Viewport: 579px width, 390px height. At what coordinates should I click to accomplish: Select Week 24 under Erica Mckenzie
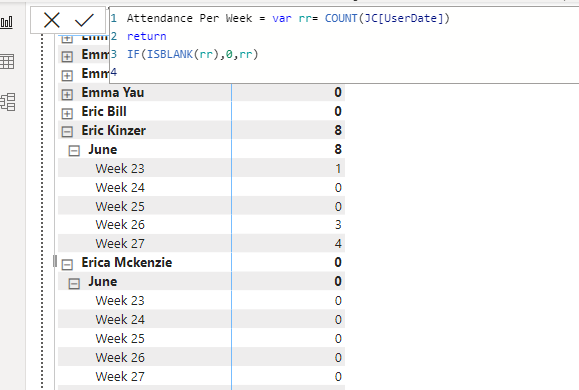pyautogui.click(x=120, y=319)
